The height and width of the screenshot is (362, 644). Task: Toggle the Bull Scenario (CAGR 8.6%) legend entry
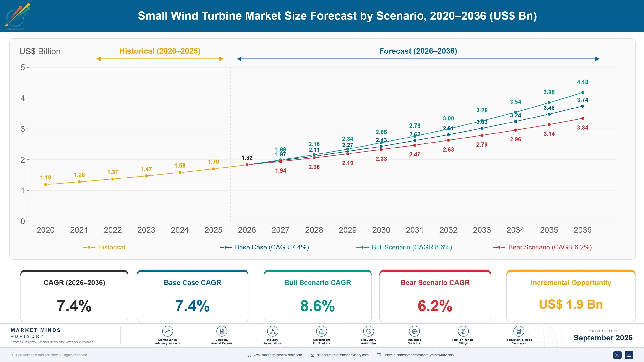pyautogui.click(x=404, y=247)
